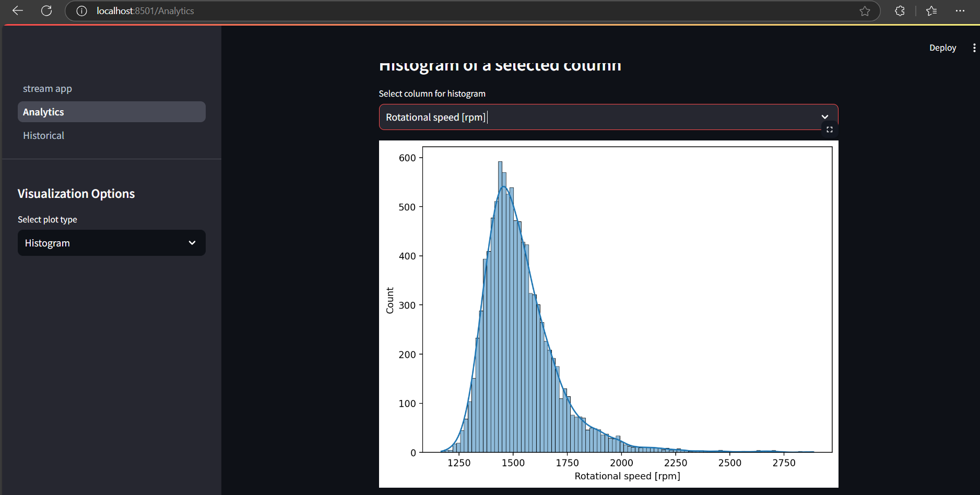View the histogram chart in fullscreen
This screenshot has width=980, height=495.
tap(830, 129)
